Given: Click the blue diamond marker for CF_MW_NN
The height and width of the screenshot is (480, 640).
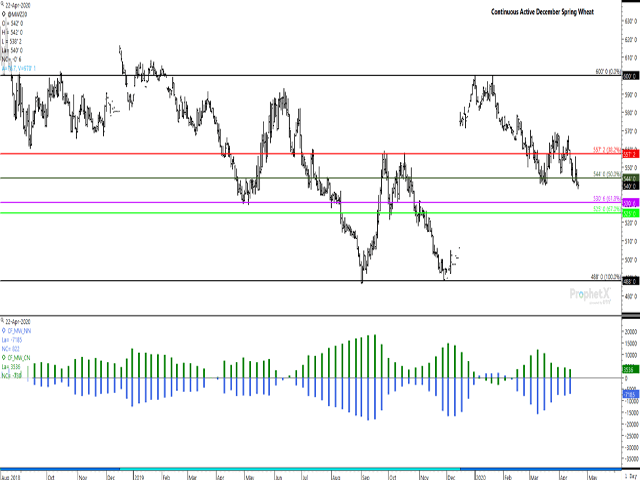Looking at the screenshot, I should [x=4, y=331].
